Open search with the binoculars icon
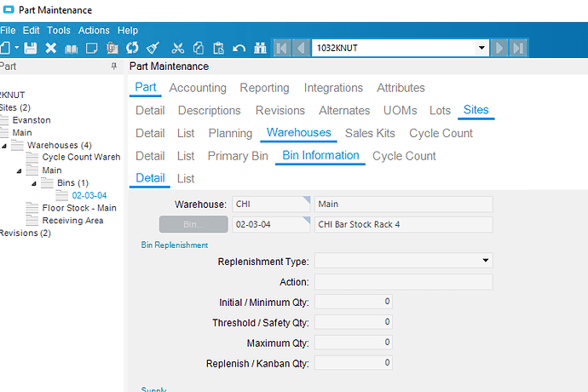The height and width of the screenshot is (392, 588). point(260,48)
